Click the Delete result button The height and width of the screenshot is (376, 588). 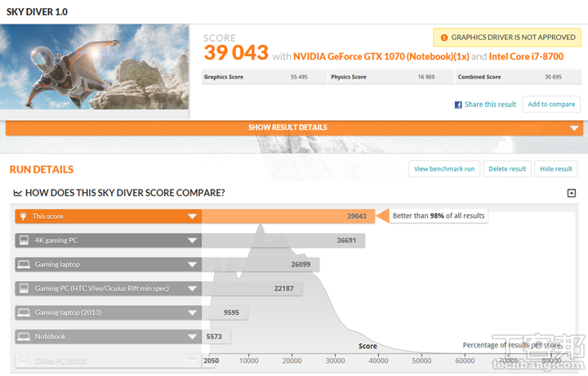506,168
